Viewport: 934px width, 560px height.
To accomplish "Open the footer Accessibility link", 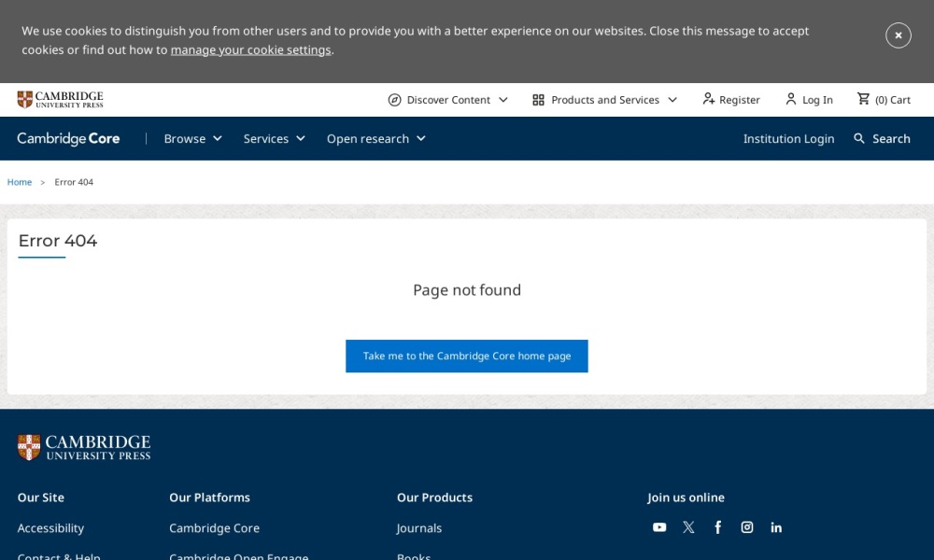I will (x=50, y=528).
